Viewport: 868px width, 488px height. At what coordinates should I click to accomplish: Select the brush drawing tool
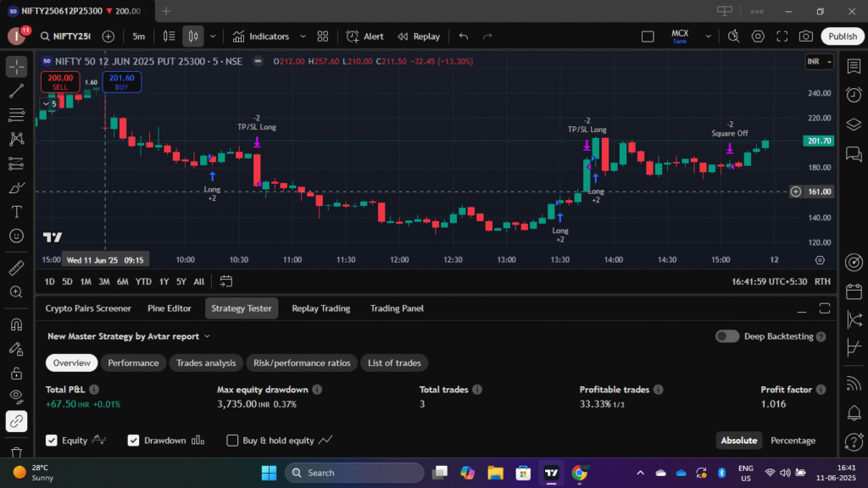coord(17,187)
